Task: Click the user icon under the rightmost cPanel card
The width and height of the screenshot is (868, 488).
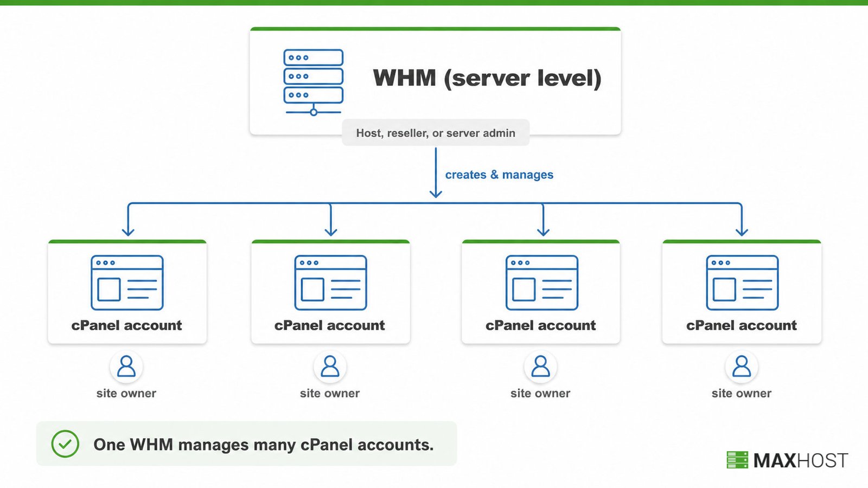Action: tap(742, 367)
